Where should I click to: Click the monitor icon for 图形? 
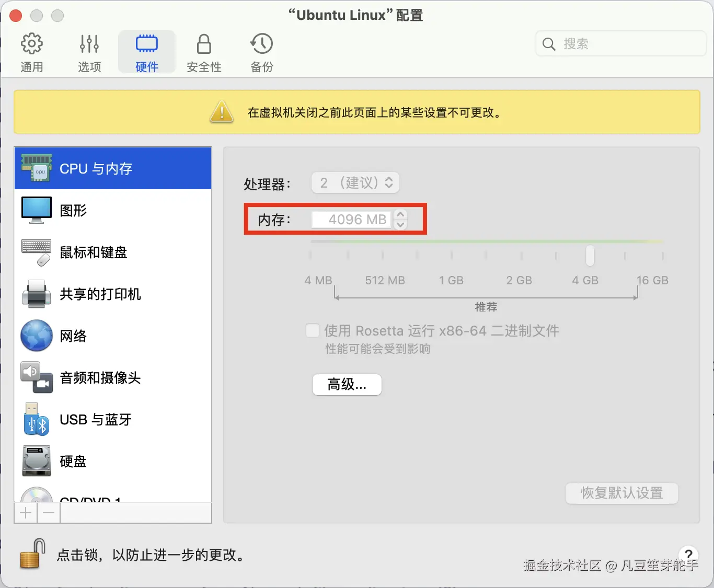[37, 210]
